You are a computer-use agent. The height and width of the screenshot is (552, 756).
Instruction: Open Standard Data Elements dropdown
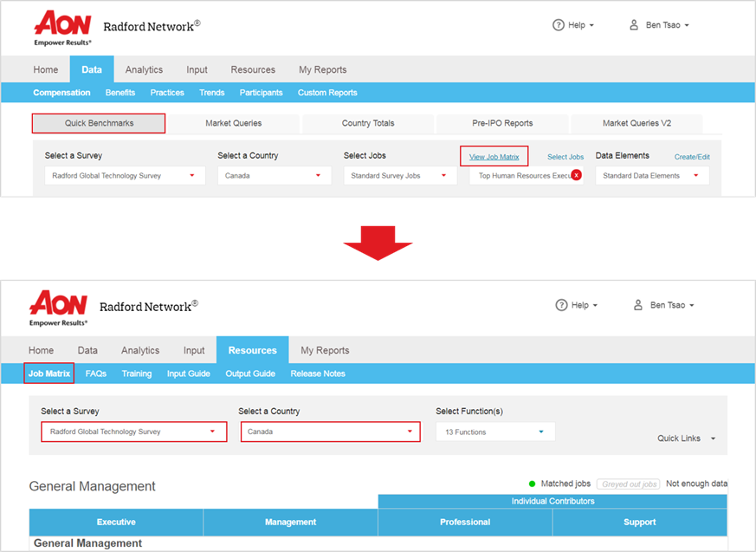(652, 176)
